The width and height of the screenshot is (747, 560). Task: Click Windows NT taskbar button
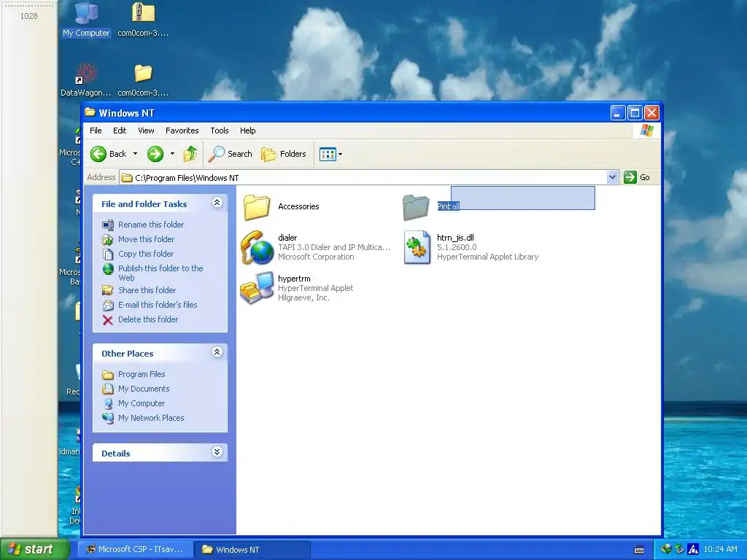[x=252, y=550]
